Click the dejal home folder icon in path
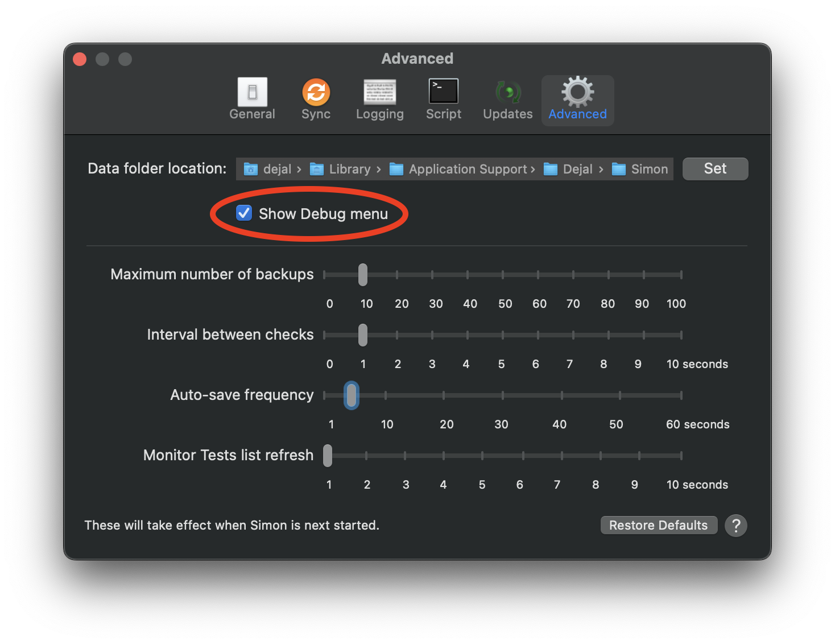835x644 pixels. point(251,169)
